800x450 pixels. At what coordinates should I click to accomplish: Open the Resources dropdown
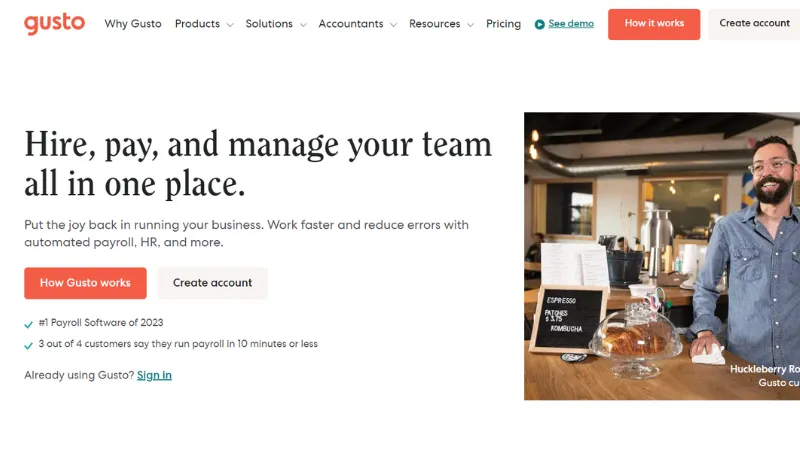coord(441,24)
